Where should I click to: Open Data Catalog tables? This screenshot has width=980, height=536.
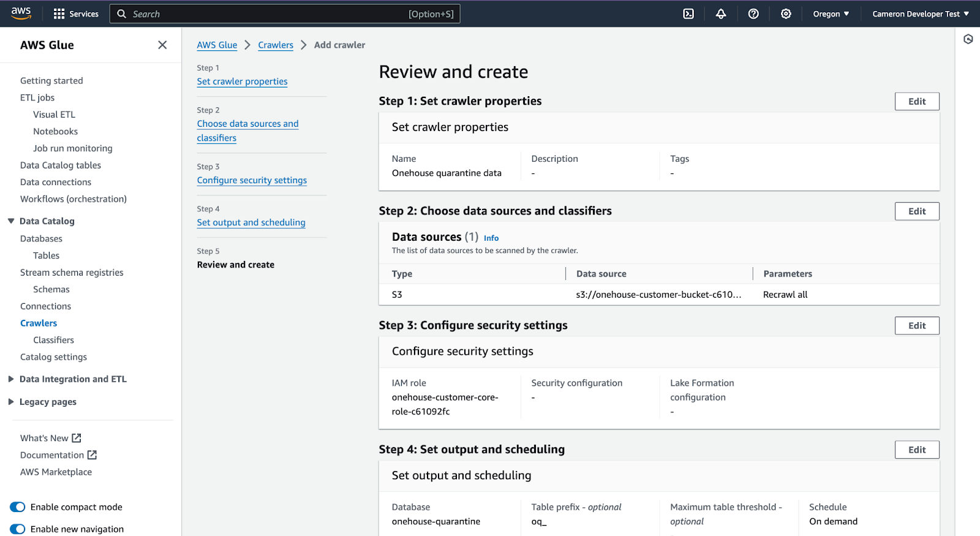(x=61, y=165)
